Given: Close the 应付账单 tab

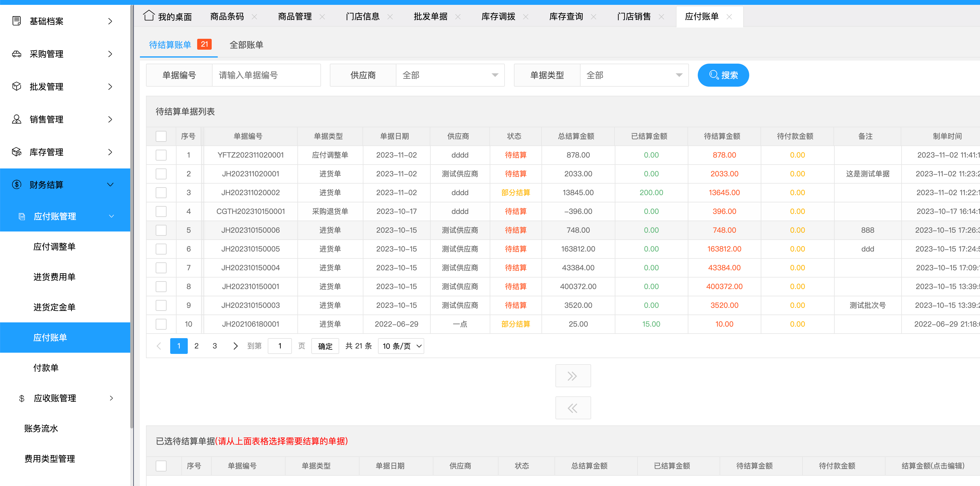Looking at the screenshot, I should 729,16.
